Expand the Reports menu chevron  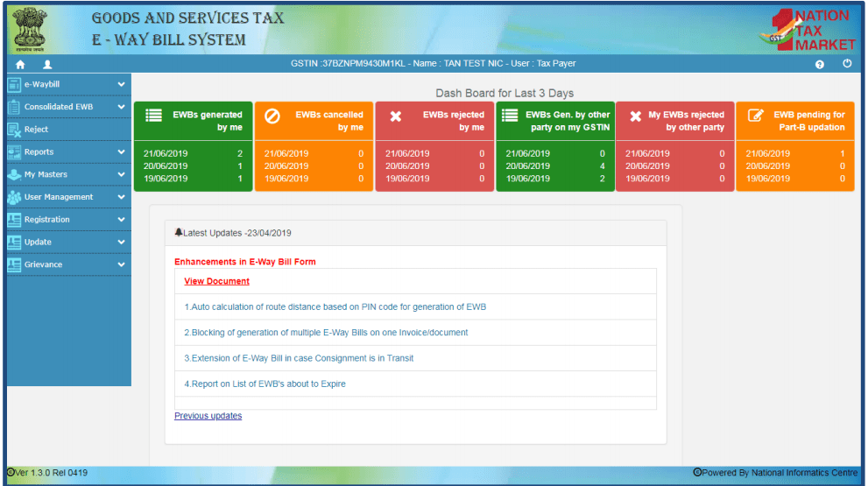click(x=121, y=152)
